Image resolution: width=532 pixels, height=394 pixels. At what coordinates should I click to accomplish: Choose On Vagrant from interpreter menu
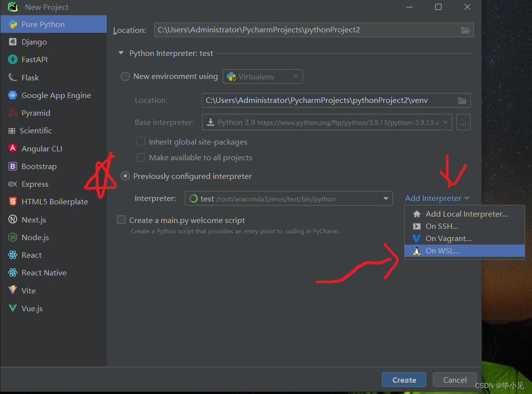pos(464,239)
